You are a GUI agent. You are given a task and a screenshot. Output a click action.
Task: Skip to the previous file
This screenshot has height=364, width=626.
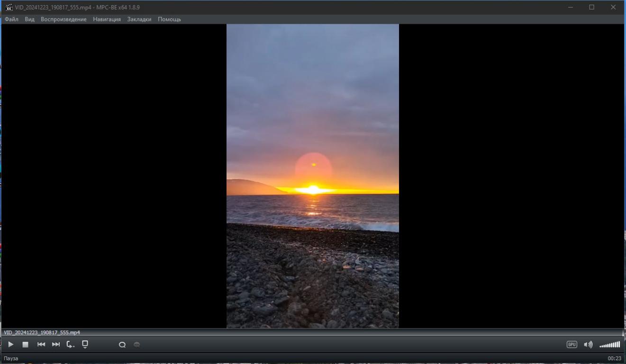[41, 345]
